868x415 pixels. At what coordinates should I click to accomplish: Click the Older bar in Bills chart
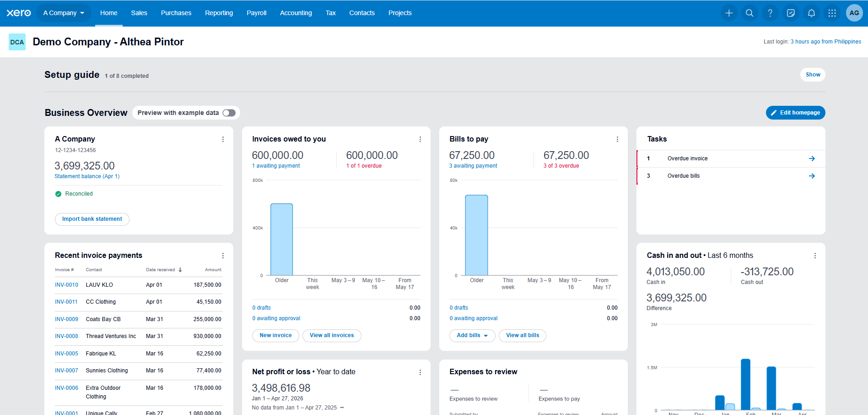coord(476,235)
